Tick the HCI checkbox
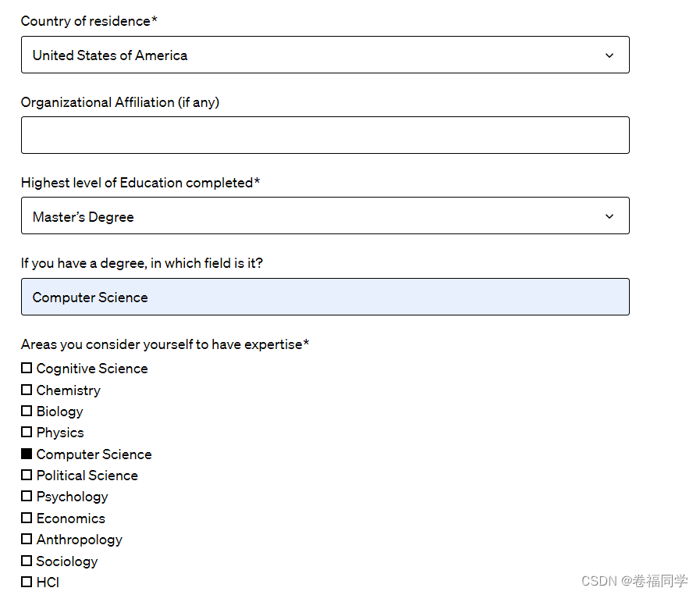The height and width of the screenshot is (595, 700). tap(27, 582)
